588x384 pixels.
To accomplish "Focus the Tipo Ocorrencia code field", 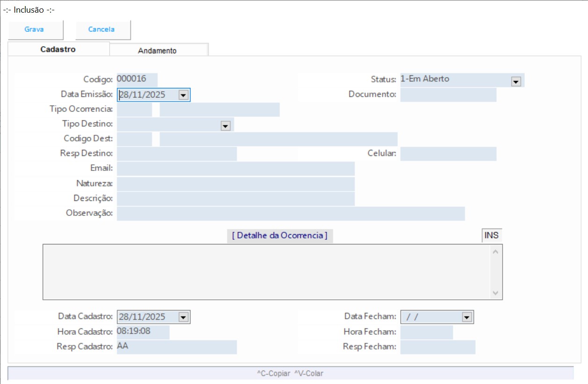I will point(134,110).
